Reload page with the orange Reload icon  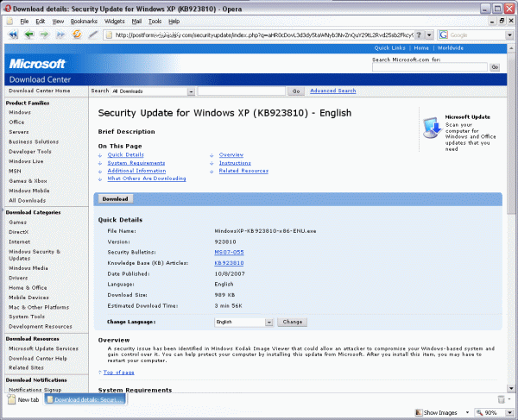click(x=77, y=34)
